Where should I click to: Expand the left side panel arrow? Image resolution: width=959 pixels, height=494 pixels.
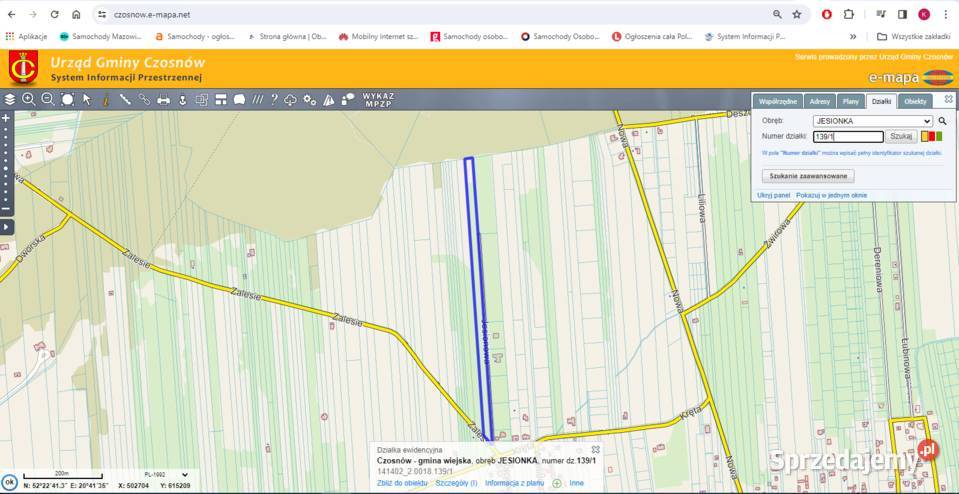click(6, 227)
